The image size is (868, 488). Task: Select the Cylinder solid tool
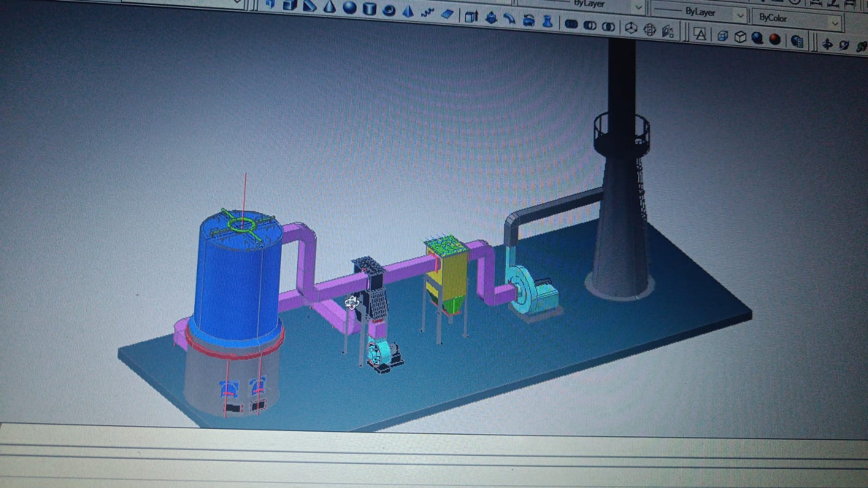click(x=370, y=9)
